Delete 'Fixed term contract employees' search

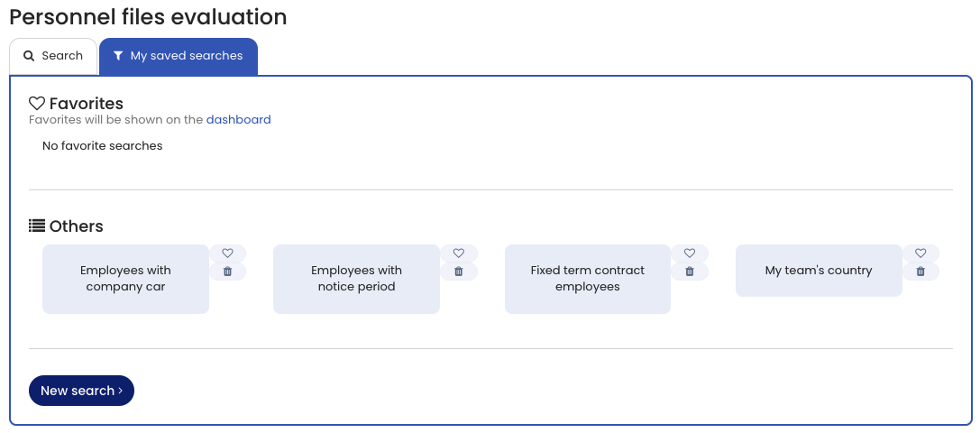coord(690,272)
